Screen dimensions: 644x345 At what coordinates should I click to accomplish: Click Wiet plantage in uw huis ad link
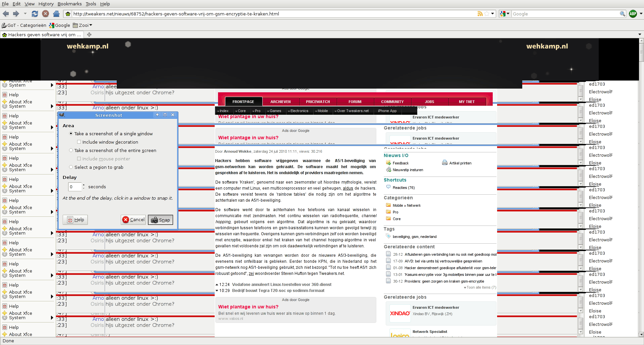pyautogui.click(x=248, y=307)
